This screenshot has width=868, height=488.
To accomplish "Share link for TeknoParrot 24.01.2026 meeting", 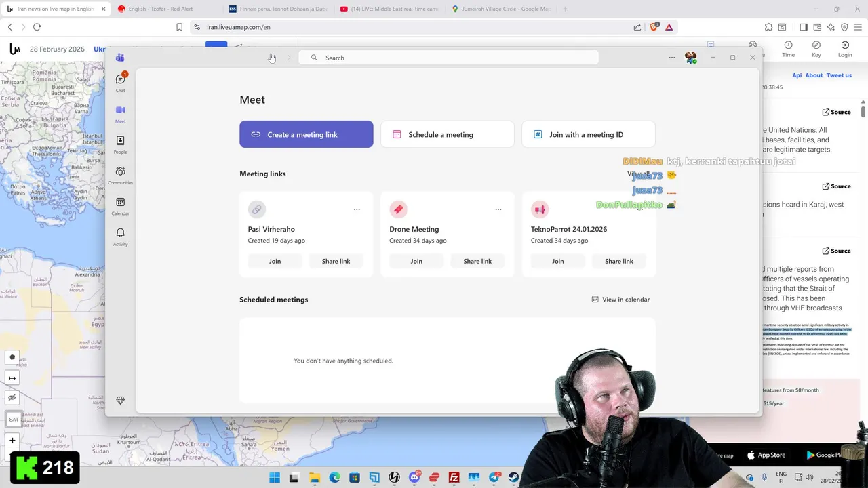I will [x=619, y=261].
